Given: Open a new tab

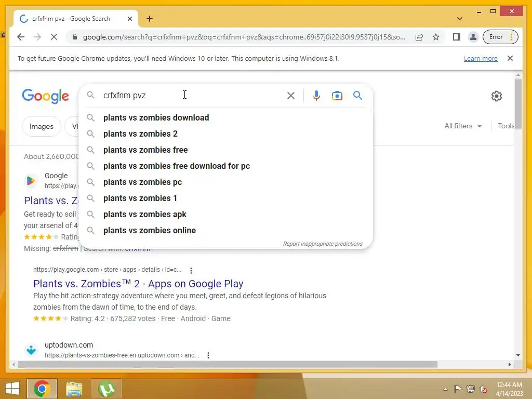Looking at the screenshot, I should point(150,19).
